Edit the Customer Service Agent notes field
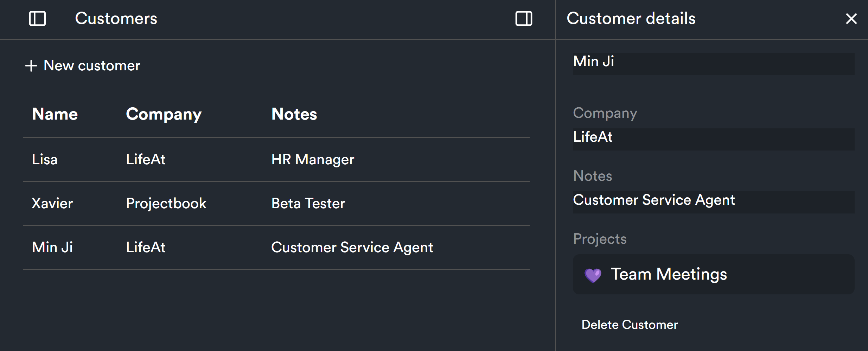 coord(713,202)
